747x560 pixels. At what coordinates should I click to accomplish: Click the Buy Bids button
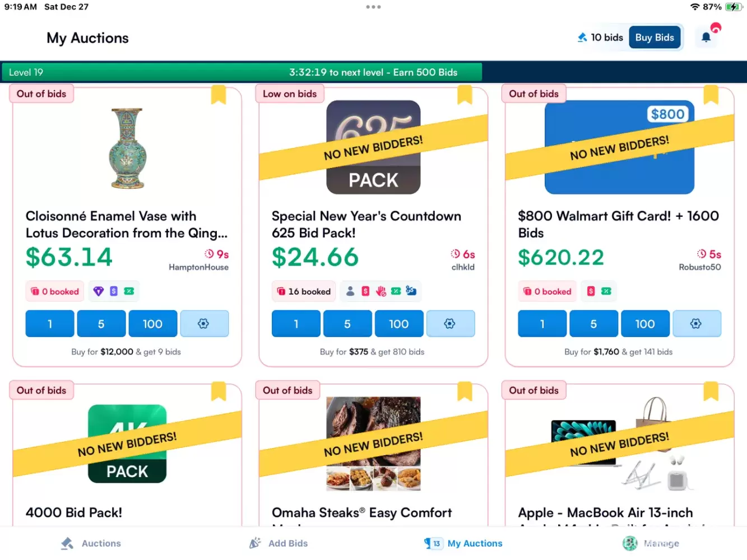(x=655, y=38)
